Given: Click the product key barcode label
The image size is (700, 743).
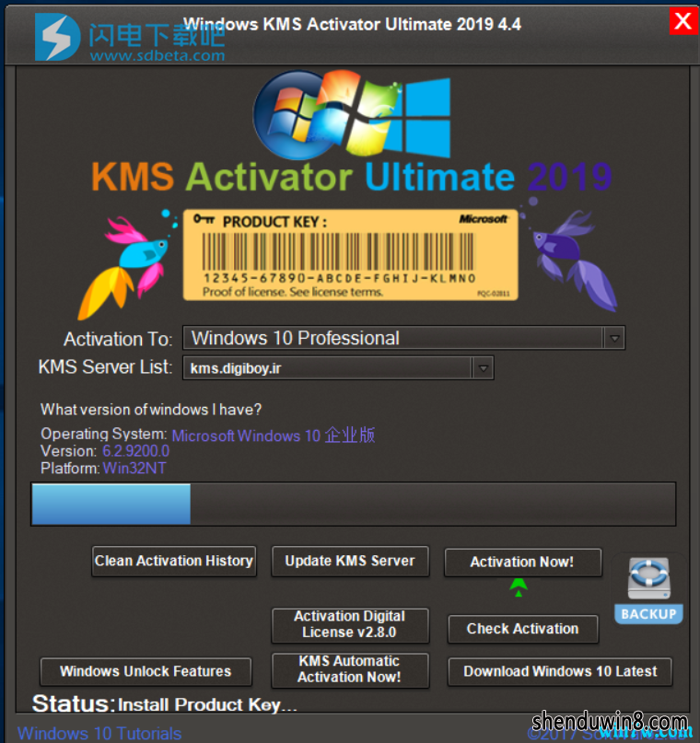Looking at the screenshot, I should [350, 255].
